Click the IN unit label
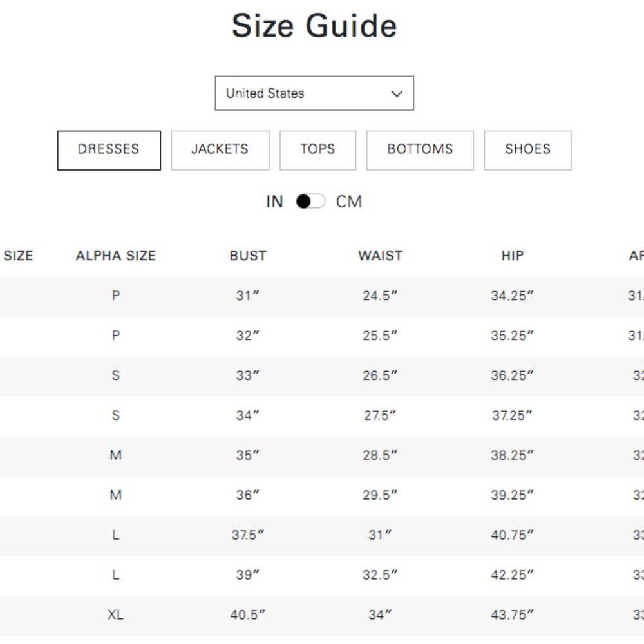 (x=275, y=202)
